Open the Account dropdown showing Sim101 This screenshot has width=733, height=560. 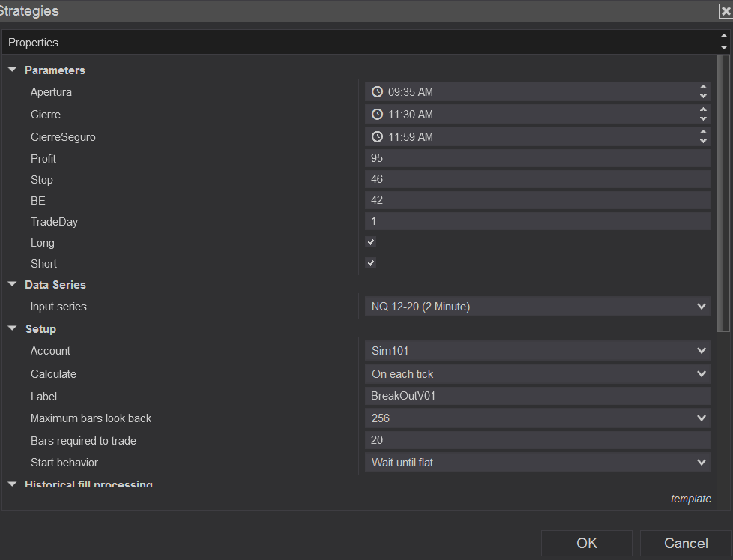537,350
